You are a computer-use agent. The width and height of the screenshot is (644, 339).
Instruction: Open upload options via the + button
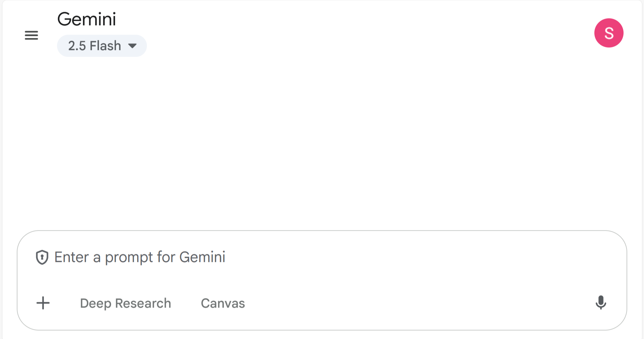[43, 303]
